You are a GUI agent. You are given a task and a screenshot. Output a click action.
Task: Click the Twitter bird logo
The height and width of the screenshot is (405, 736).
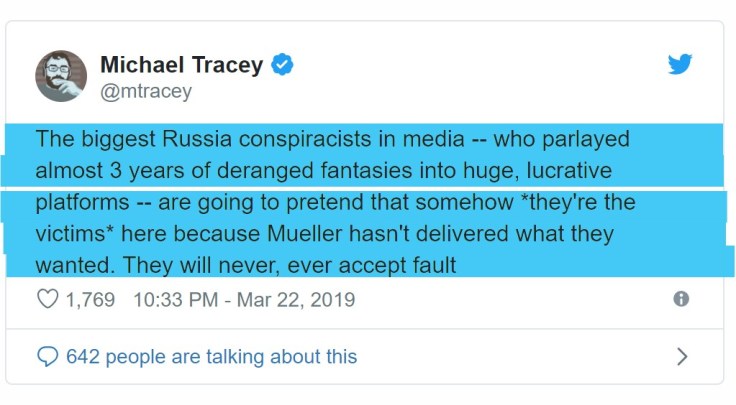(x=680, y=65)
